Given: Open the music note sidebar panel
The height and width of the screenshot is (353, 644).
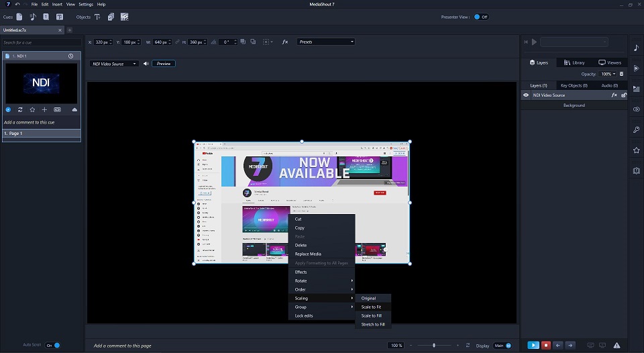Looking at the screenshot, I should click(x=636, y=48).
